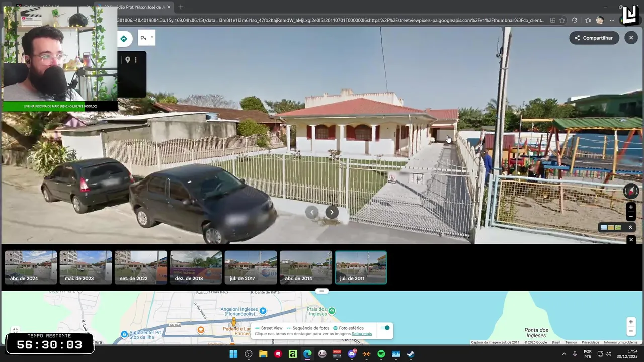This screenshot has height=362, width=644.
Task: Select abr. de 2024 imagery thumbnail
Action: (x=31, y=267)
